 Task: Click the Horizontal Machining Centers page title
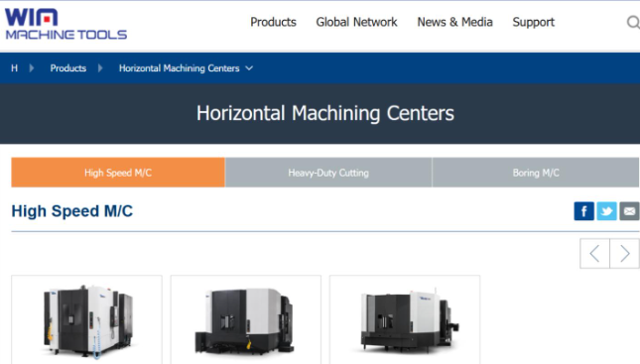pyautogui.click(x=325, y=113)
